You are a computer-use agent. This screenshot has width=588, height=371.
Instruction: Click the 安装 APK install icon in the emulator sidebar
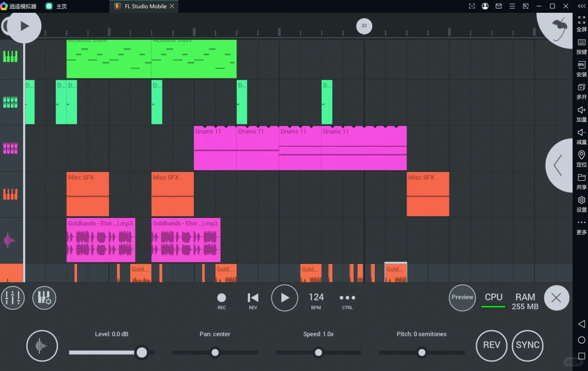(x=581, y=65)
